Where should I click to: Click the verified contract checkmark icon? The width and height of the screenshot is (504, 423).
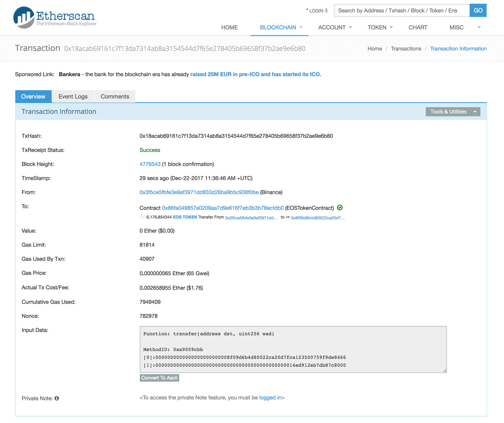pyautogui.click(x=340, y=208)
